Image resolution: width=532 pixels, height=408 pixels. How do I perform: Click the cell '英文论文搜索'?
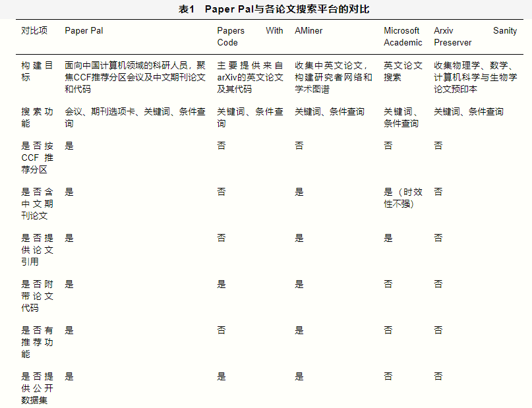point(403,71)
